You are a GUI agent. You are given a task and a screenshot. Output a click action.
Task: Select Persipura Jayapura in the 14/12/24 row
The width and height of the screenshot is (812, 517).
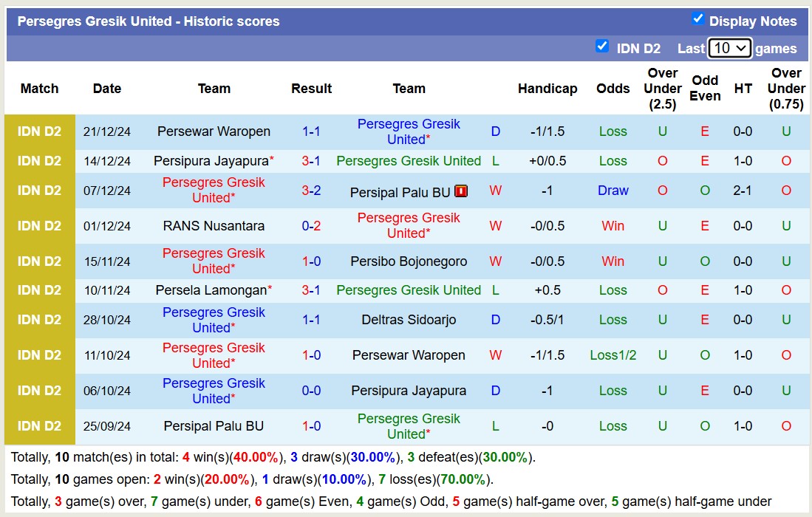point(210,161)
